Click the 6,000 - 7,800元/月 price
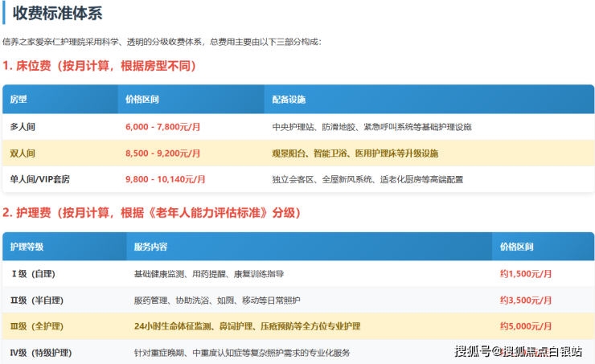The height and width of the screenshot is (364, 595). pyautogui.click(x=162, y=127)
